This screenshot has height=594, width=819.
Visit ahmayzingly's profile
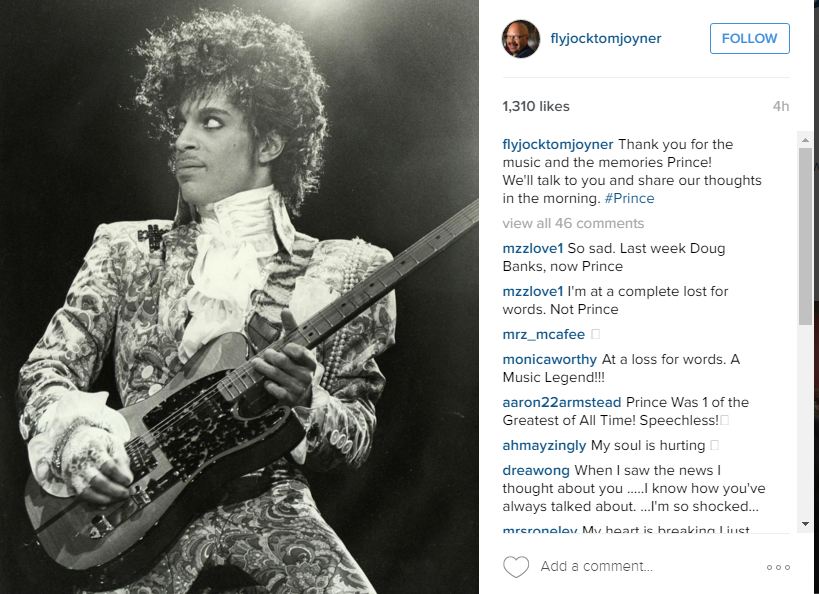tap(544, 446)
